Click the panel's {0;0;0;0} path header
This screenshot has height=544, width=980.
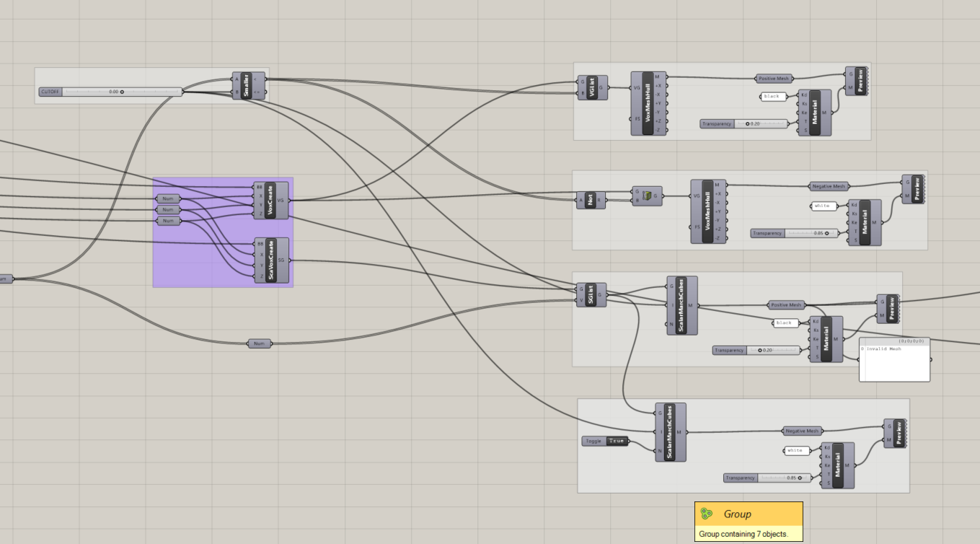pyautogui.click(x=911, y=341)
